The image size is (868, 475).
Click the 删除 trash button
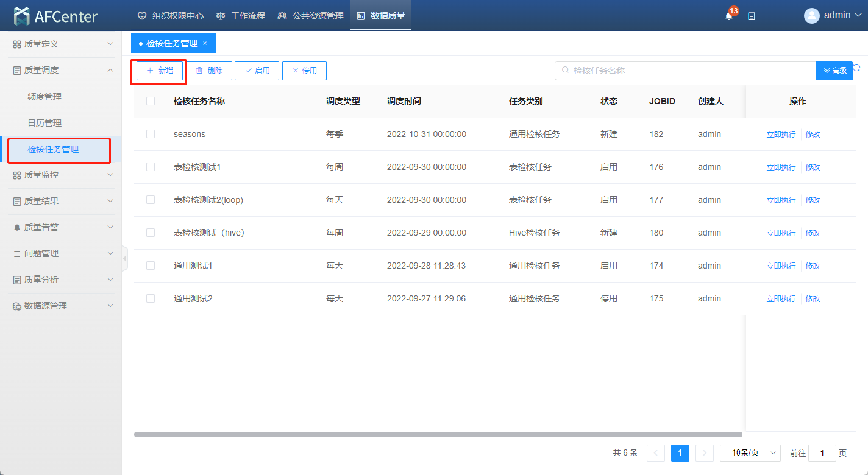point(209,71)
